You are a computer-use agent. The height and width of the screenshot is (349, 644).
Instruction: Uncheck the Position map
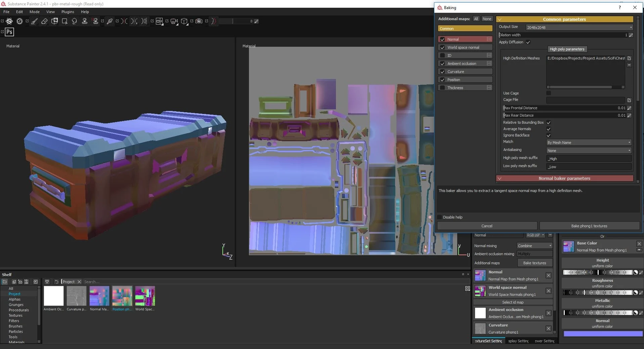pyautogui.click(x=442, y=80)
